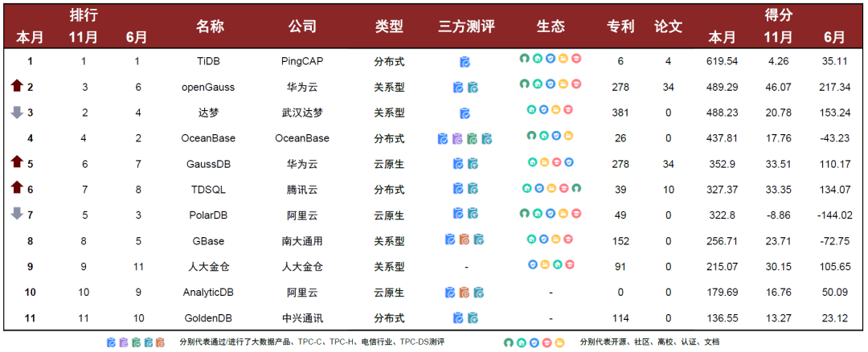Select the OceanBase name cell
The width and height of the screenshot is (868, 352).
210,138
